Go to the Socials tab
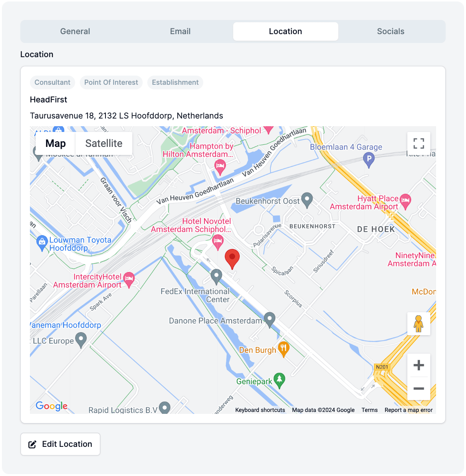The width and height of the screenshot is (466, 476). (390, 31)
